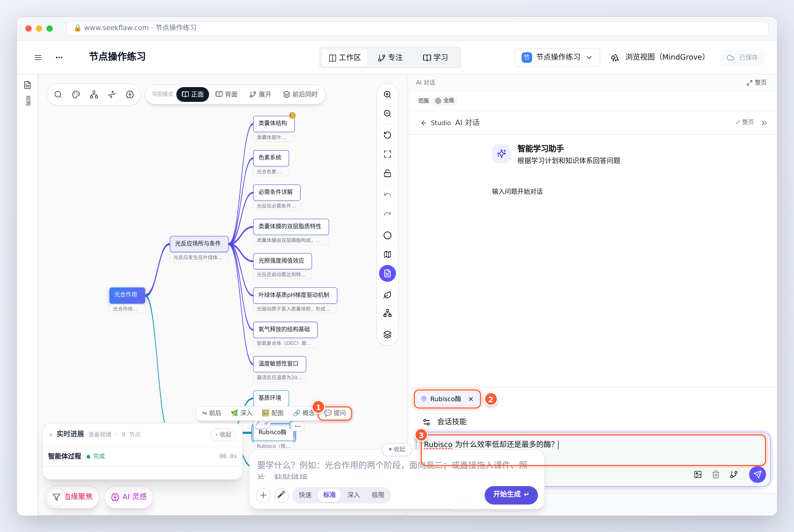Image resolution: width=794 pixels, height=532 pixels.
Task: Click into the Rubisco question input field
Action: pyautogui.click(x=593, y=450)
